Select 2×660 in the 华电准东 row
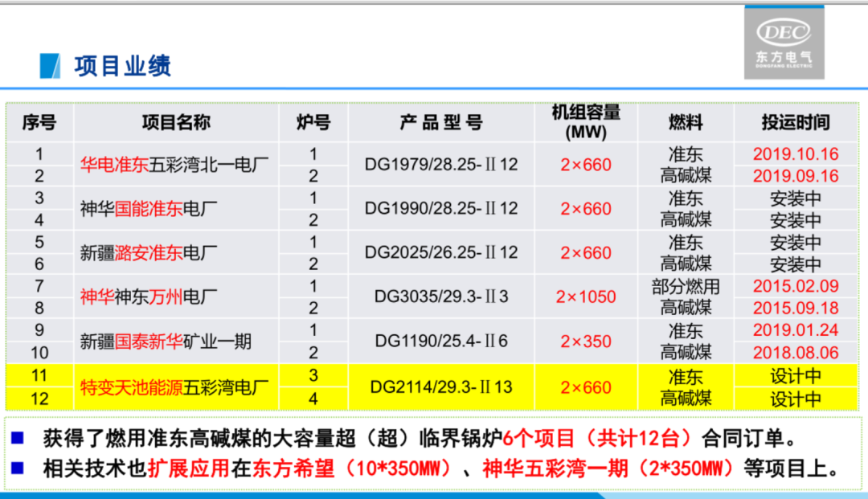Viewport: 868px width, 499px height. (x=586, y=164)
